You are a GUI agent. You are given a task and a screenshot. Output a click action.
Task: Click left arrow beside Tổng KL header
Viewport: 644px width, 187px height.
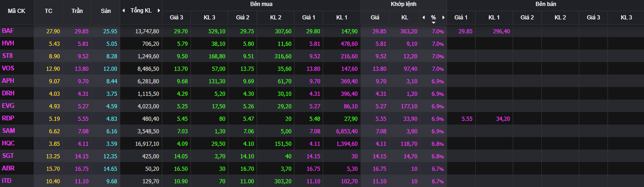tap(123, 10)
